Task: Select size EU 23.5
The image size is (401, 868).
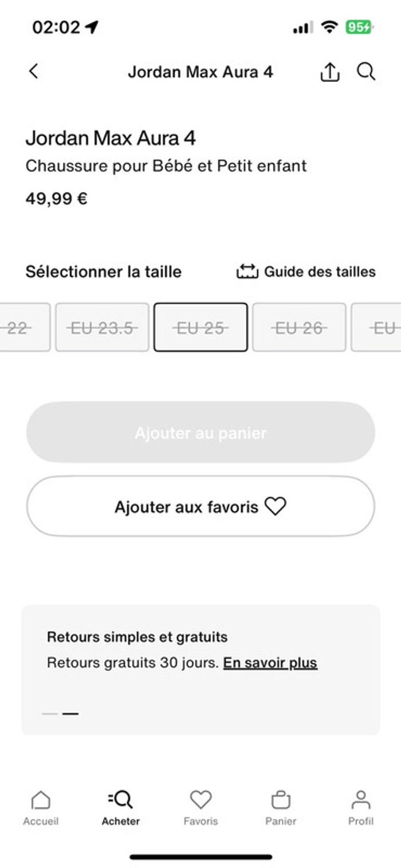Action: tap(102, 327)
